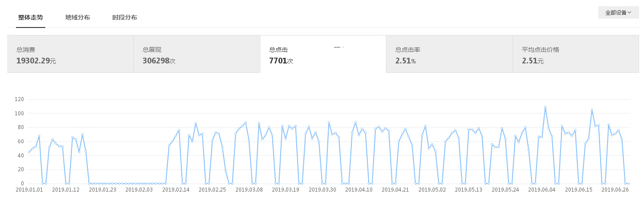Click the y-axis label 100
The width and height of the screenshot is (644, 204).
19,114
